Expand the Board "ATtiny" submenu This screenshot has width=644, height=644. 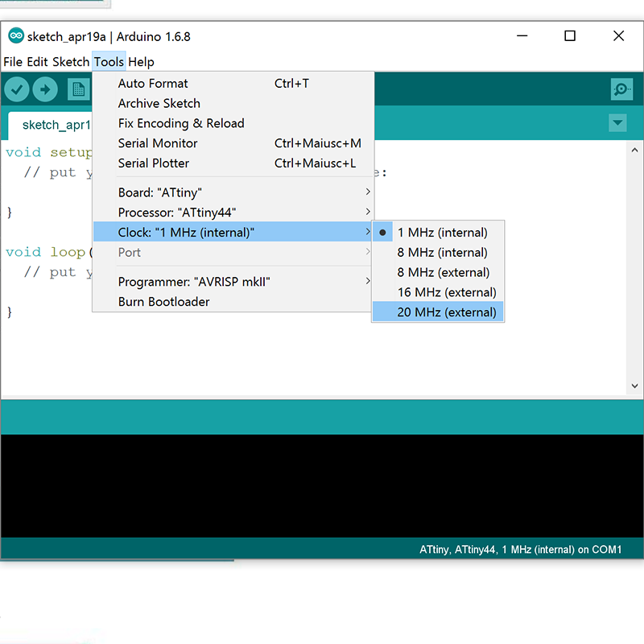[x=233, y=192]
